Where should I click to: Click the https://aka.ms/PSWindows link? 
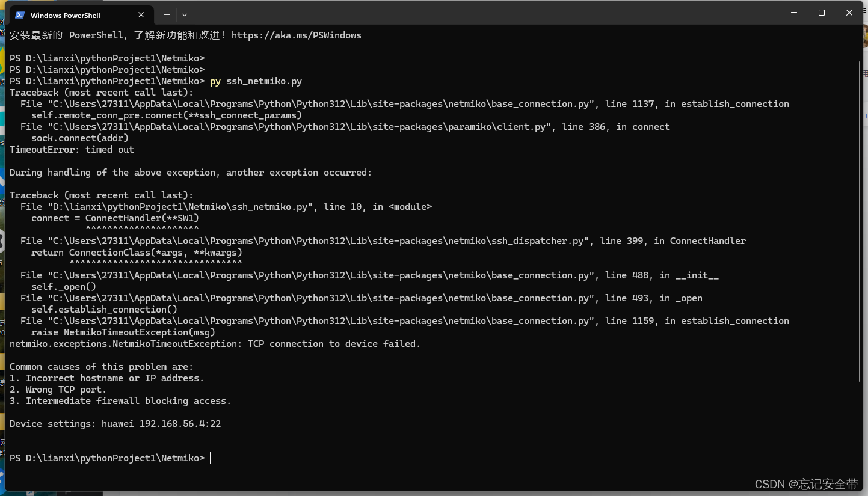tap(297, 35)
